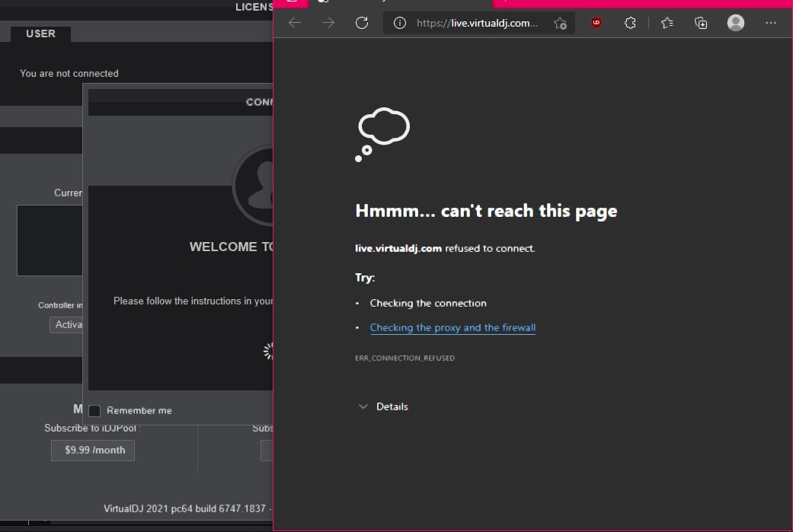Click the ERR_CONNECTION_REFUSED error code
Image resolution: width=793 pixels, height=532 pixels.
[404, 358]
